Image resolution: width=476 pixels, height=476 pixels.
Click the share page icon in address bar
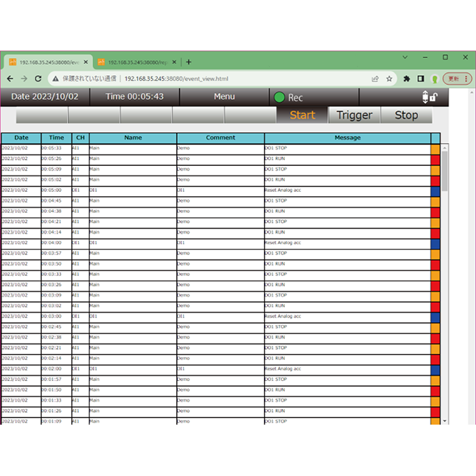coord(375,78)
